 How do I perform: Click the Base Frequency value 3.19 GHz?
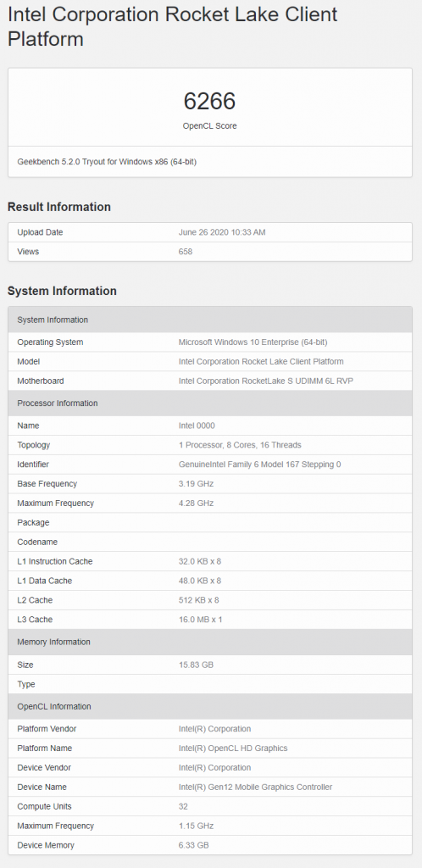(x=196, y=484)
